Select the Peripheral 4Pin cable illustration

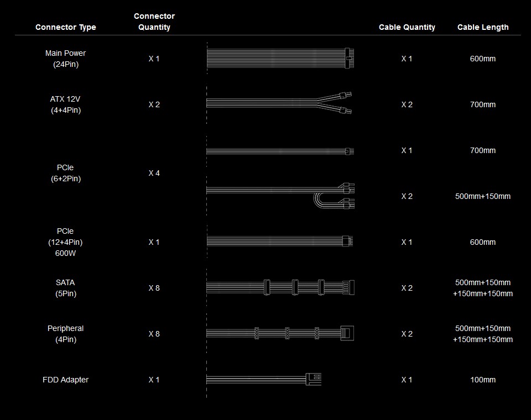(x=280, y=333)
